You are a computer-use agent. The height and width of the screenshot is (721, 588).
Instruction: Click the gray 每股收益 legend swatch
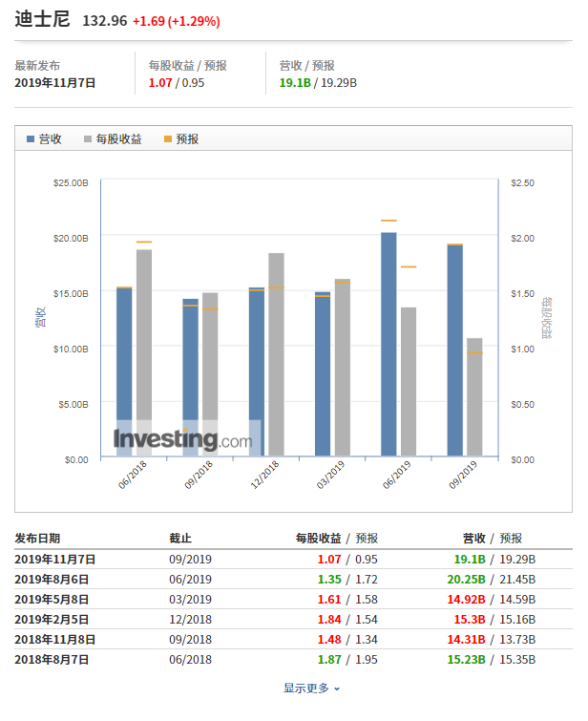88,138
